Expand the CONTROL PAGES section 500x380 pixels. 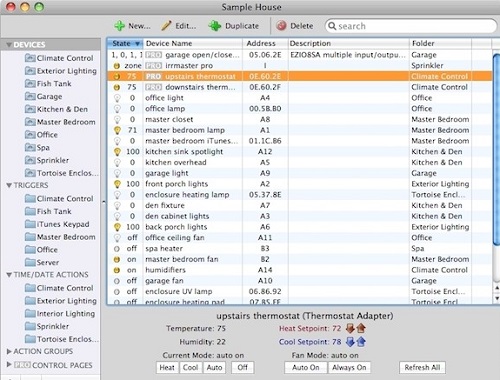tap(9, 364)
